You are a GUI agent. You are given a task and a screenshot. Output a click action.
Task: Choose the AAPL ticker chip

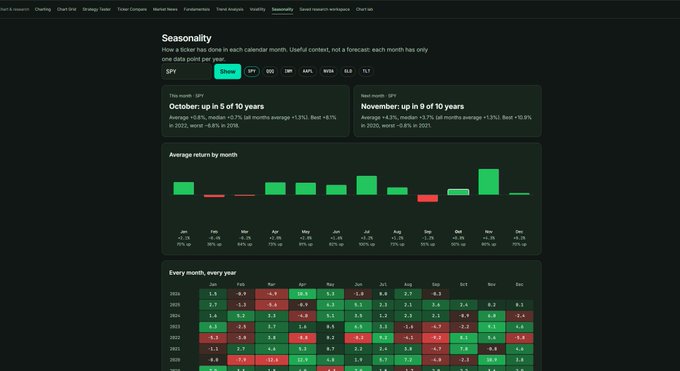[307, 71]
